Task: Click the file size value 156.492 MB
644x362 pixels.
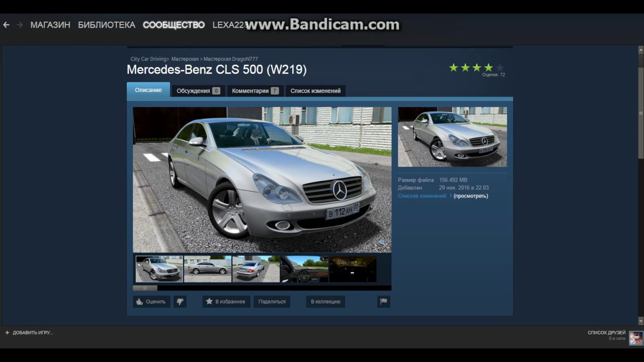Action: coord(453,180)
